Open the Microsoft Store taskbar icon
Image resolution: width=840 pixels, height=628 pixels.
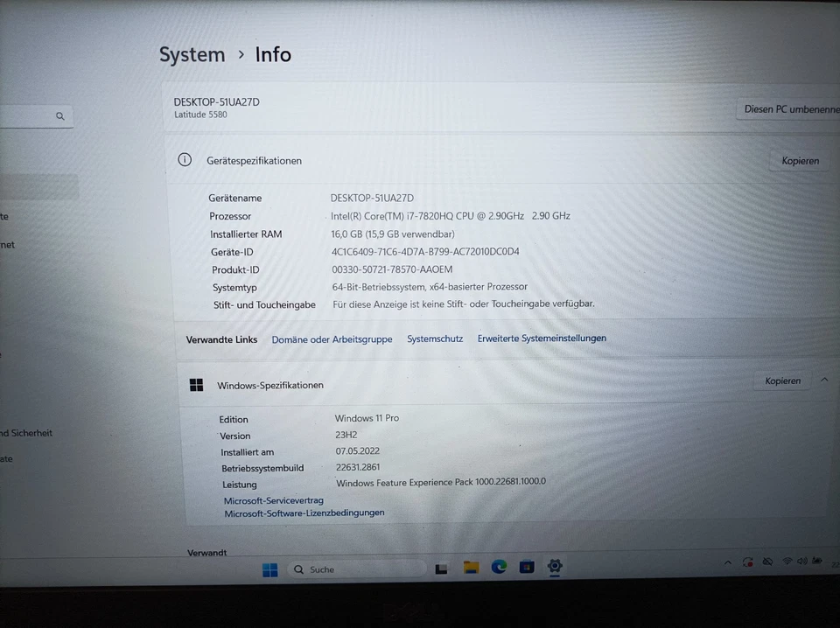click(527, 568)
